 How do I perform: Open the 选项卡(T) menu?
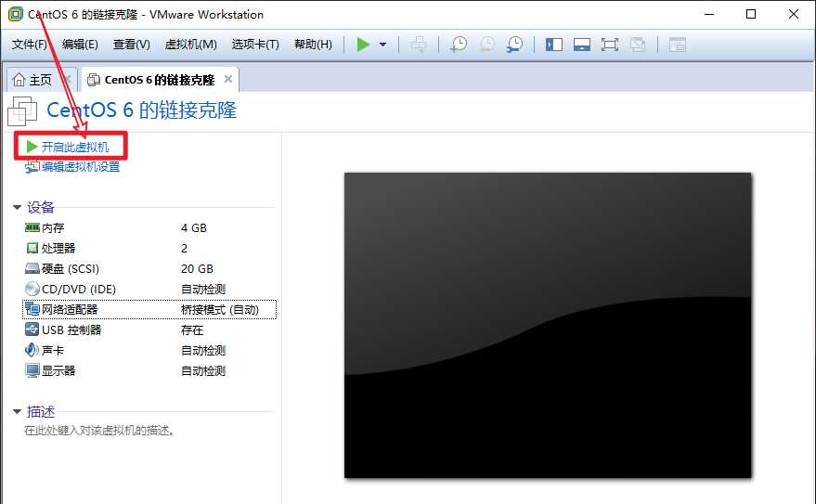(255, 45)
